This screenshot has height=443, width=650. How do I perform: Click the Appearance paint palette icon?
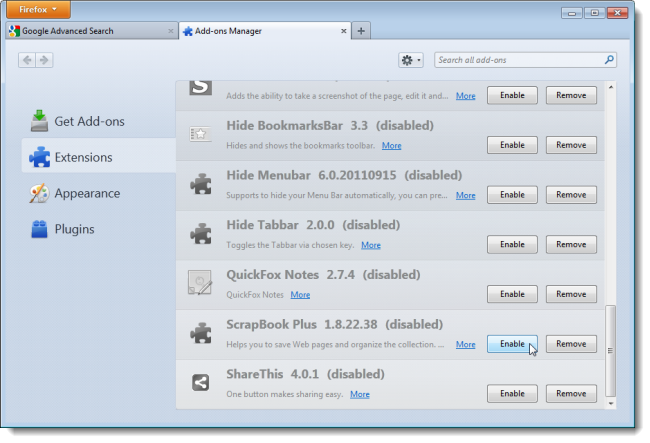(x=39, y=194)
